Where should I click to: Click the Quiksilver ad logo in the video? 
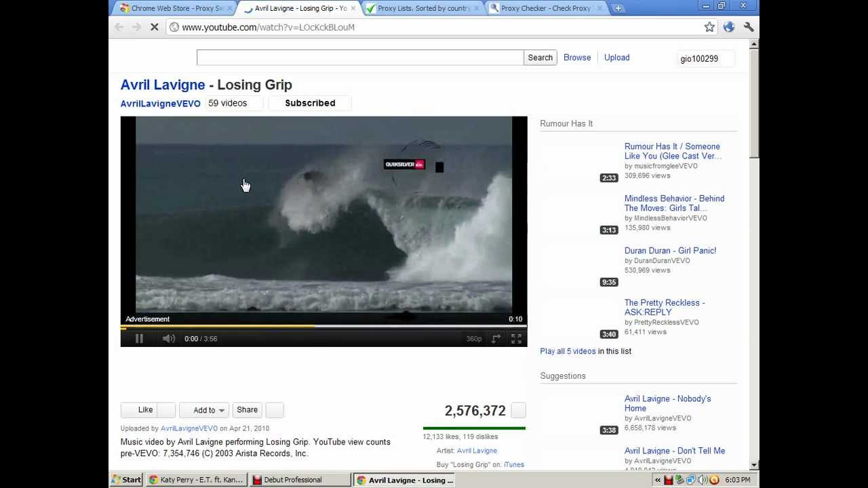[x=404, y=164]
